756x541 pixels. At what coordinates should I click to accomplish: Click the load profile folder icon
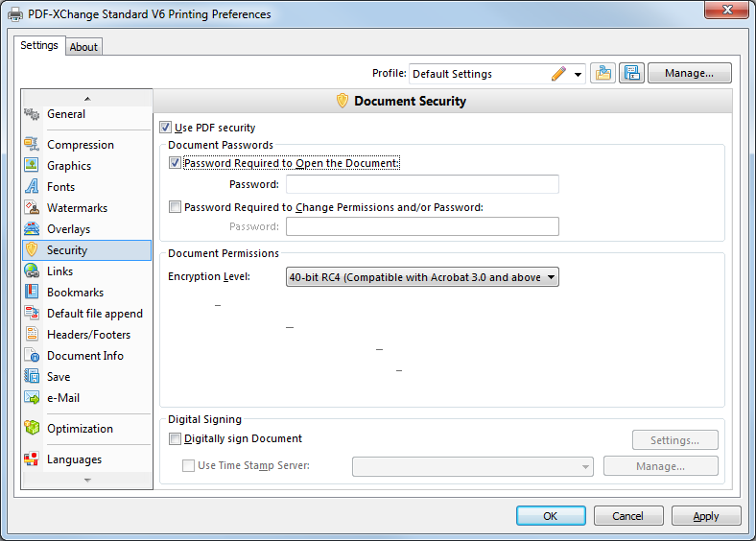point(602,73)
